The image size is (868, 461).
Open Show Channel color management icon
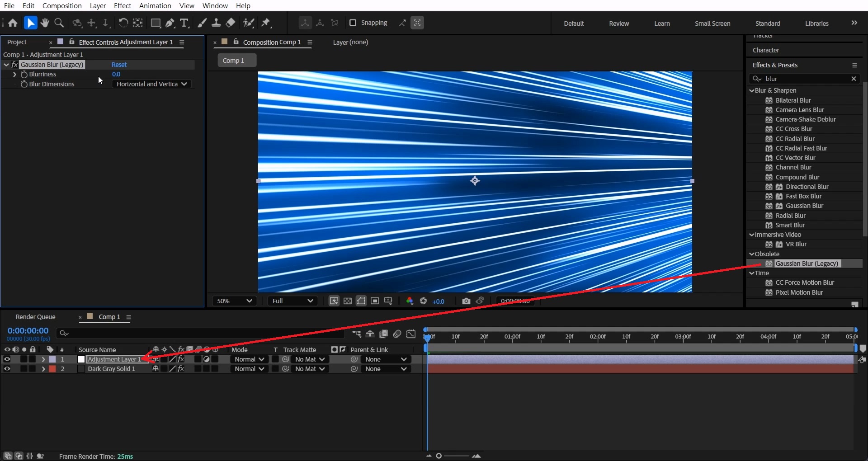(x=410, y=301)
